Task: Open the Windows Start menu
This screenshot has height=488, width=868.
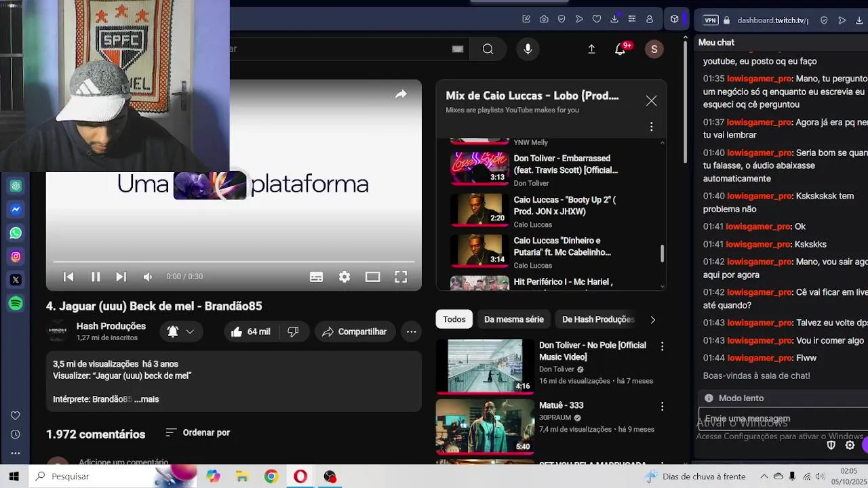Action: pyautogui.click(x=14, y=476)
